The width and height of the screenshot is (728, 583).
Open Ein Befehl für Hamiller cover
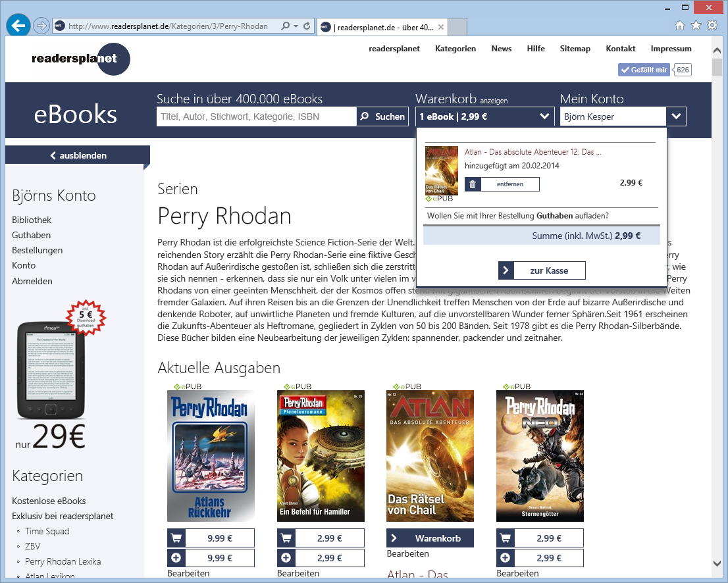pos(321,456)
